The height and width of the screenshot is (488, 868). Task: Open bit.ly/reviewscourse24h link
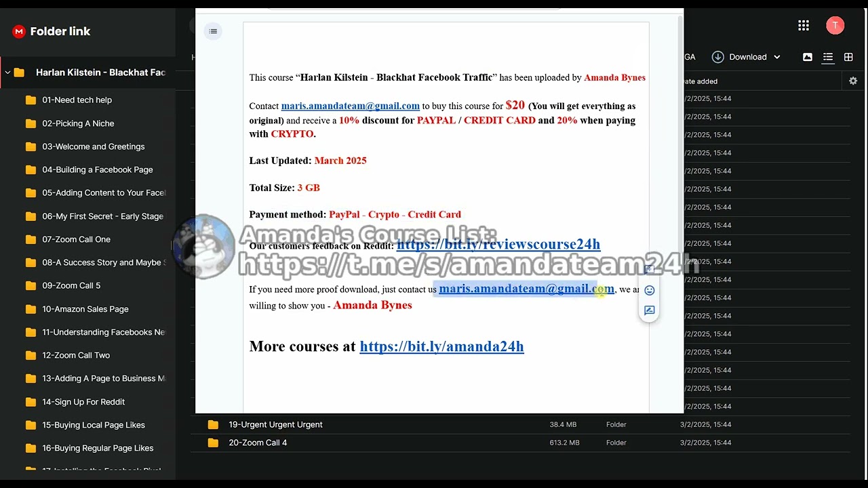(498, 244)
